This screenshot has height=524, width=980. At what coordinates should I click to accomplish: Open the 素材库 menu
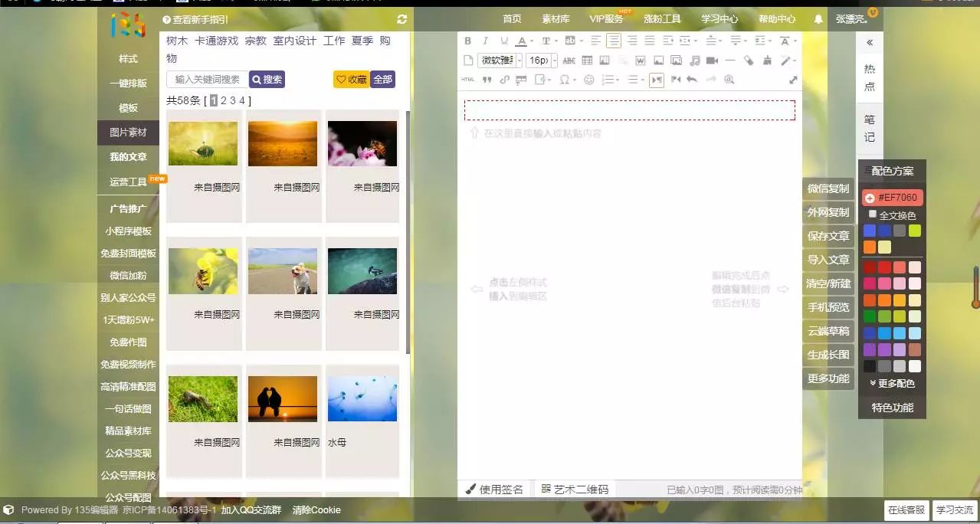pyautogui.click(x=554, y=19)
